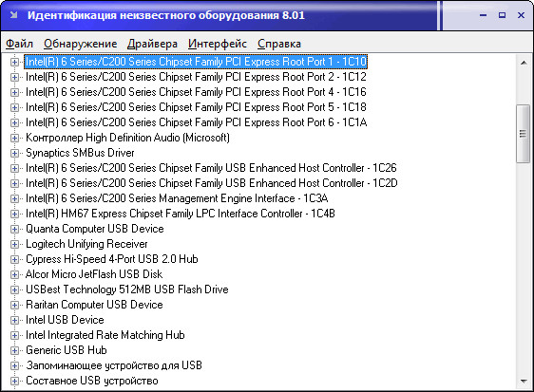Maximize the Идентификация неизвестного оборудования window
Image resolution: width=534 pixels, height=392 pixels.
click(x=502, y=15)
